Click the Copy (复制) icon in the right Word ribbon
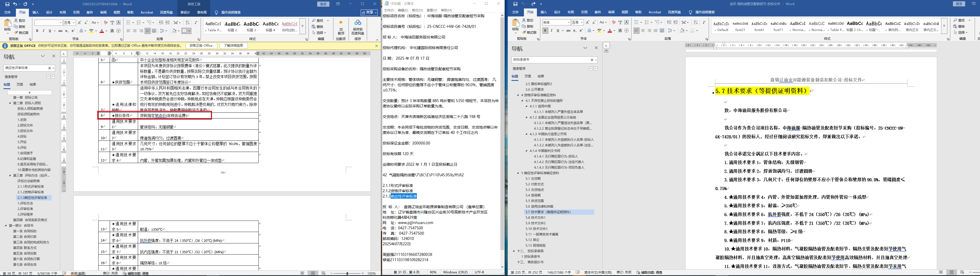 click(x=528, y=26)
